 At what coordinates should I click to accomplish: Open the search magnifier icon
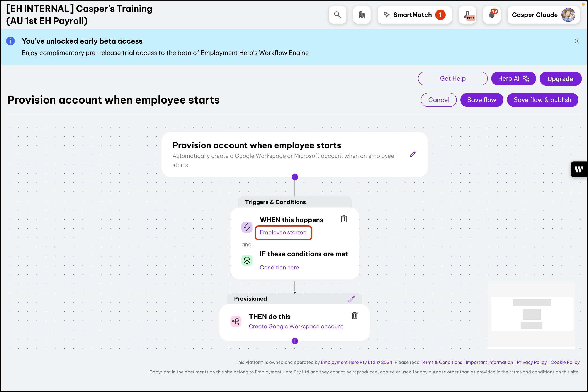337,15
